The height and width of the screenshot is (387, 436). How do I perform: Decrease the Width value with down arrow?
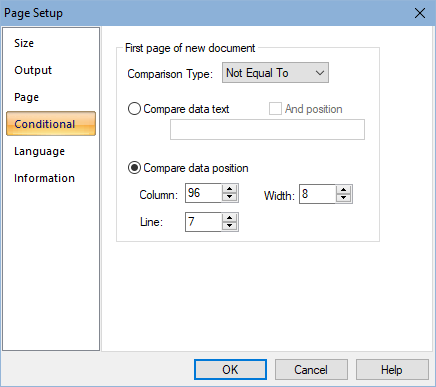344,198
